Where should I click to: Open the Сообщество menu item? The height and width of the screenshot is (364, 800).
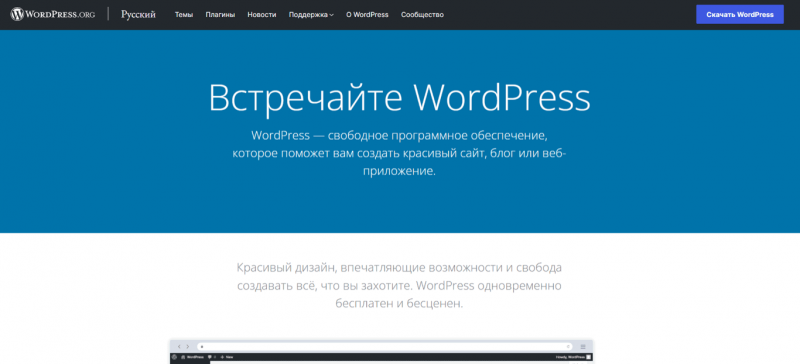pos(422,15)
